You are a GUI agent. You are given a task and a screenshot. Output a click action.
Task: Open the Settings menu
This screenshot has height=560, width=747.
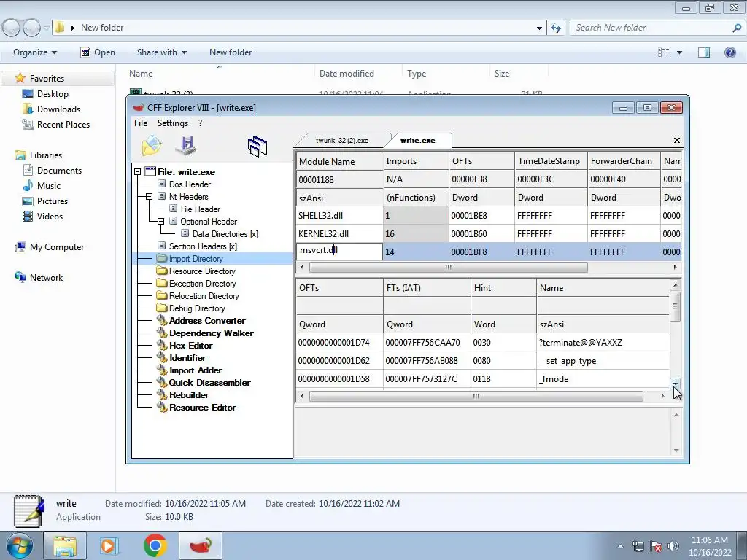173,123
